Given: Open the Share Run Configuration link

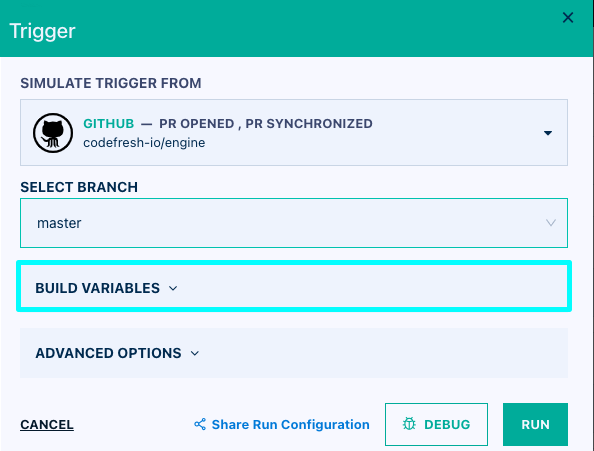Looking at the screenshot, I should [290, 424].
